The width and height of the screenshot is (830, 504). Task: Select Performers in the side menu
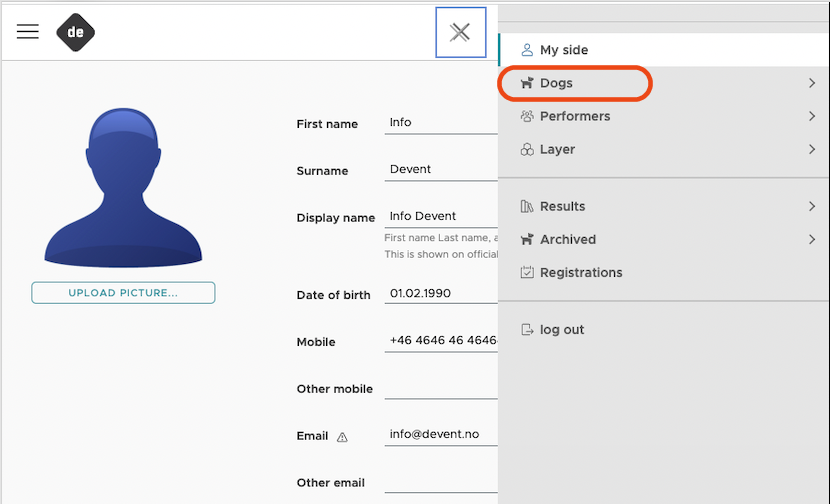664,116
